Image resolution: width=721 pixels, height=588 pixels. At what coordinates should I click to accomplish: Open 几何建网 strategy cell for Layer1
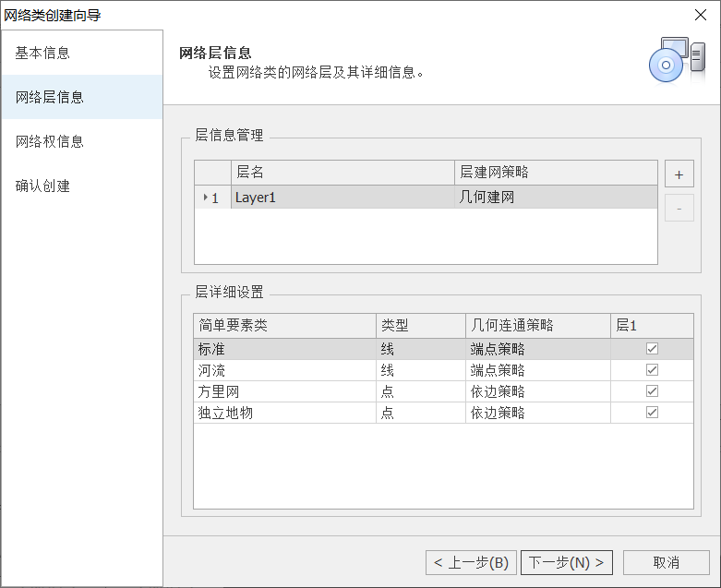pyautogui.click(x=556, y=198)
